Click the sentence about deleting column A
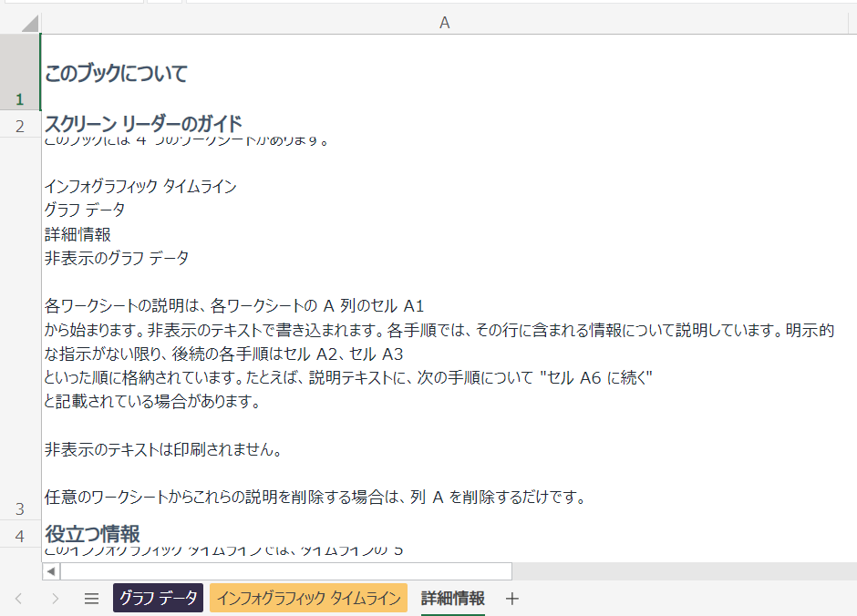 315,497
